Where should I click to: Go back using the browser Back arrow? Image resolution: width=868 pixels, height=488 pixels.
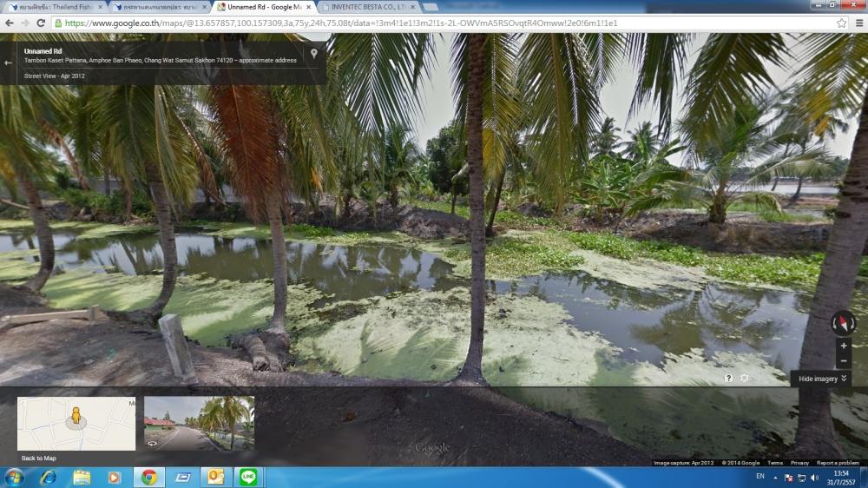coord(10,23)
